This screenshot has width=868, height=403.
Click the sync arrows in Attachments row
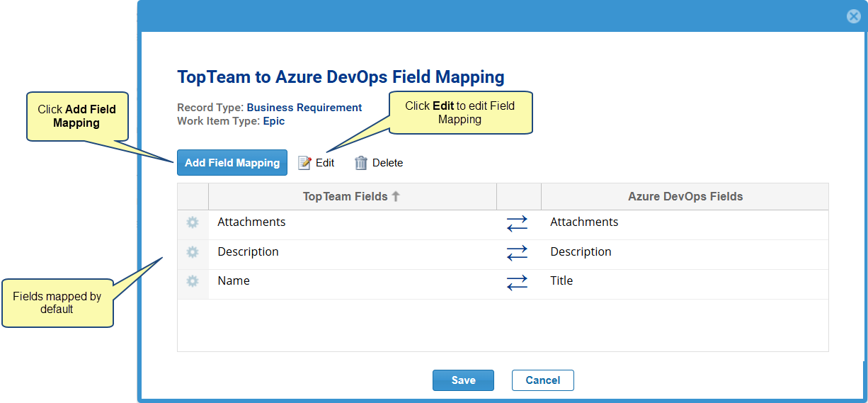(517, 223)
